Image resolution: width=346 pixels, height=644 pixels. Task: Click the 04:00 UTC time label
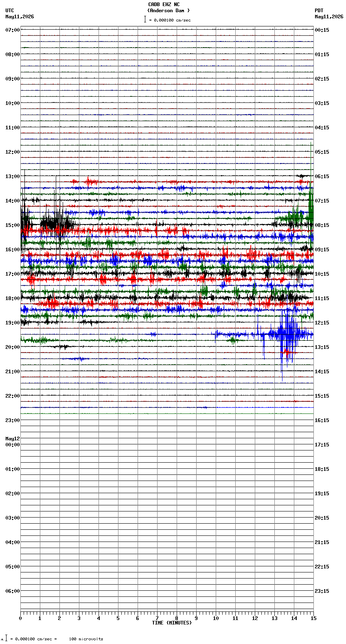[x=13, y=542]
